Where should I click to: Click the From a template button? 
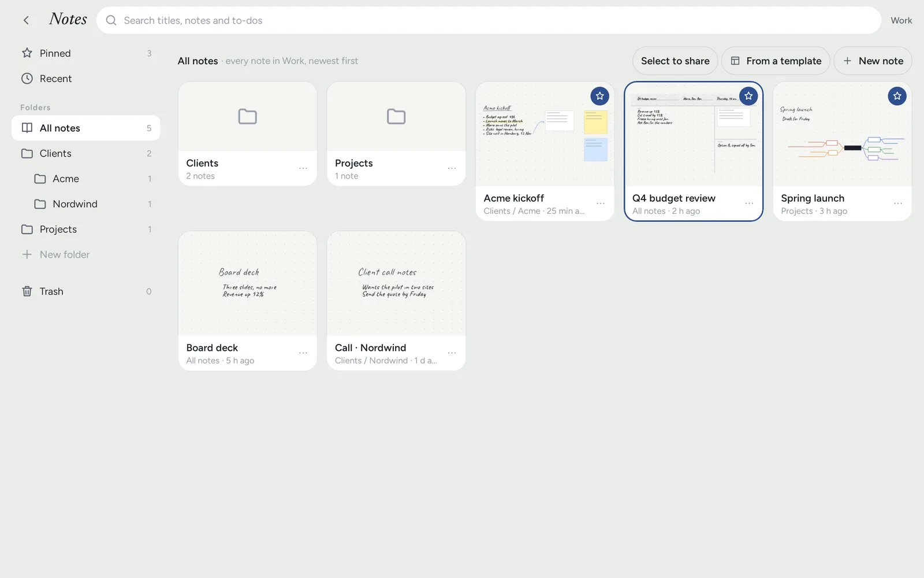[x=776, y=61]
